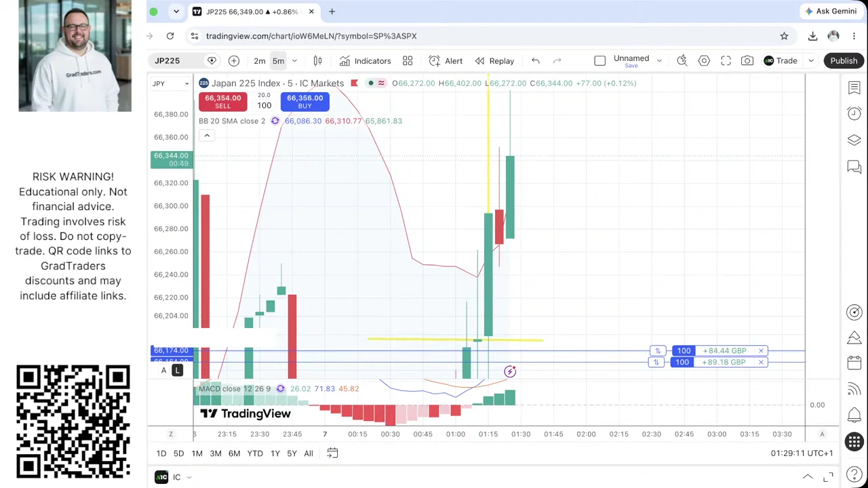Open the indicator templates grid
The image size is (868, 488).
408,61
